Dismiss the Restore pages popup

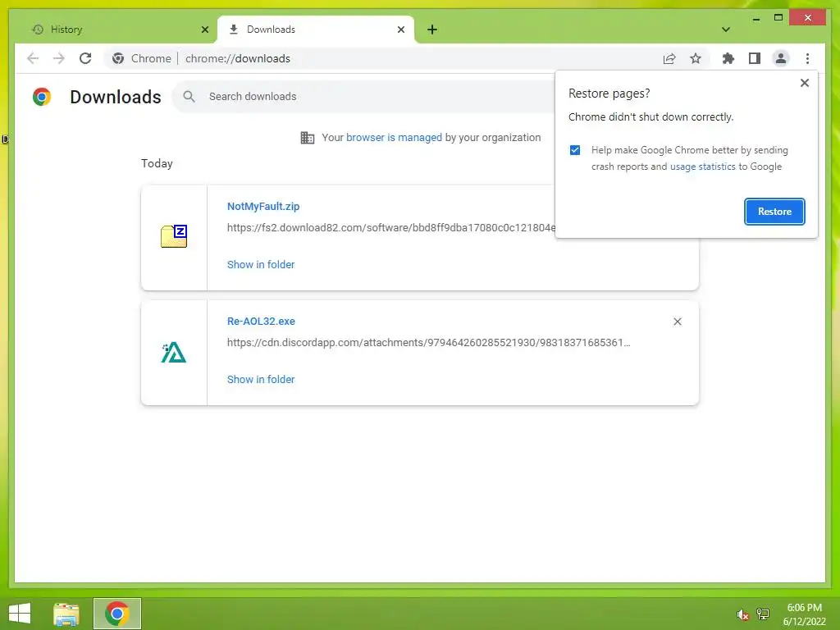pyautogui.click(x=804, y=83)
